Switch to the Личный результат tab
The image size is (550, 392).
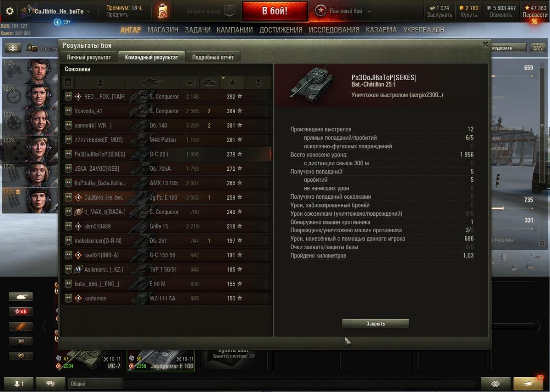[89, 57]
